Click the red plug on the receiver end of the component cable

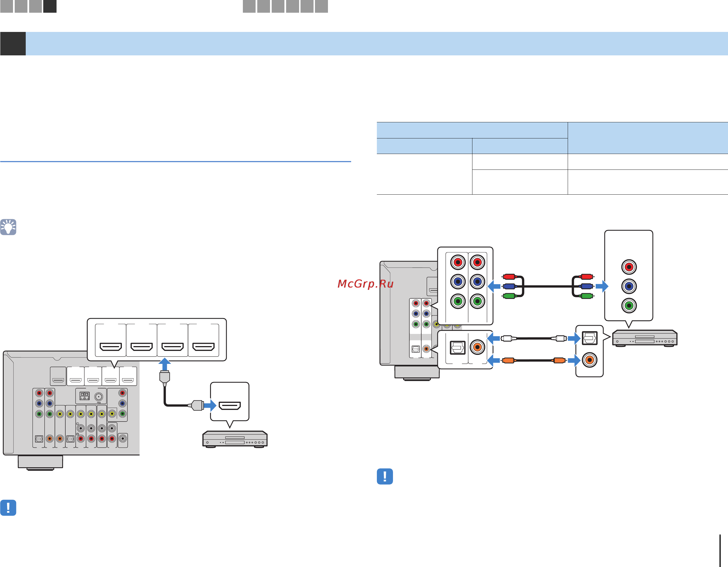tap(509, 277)
